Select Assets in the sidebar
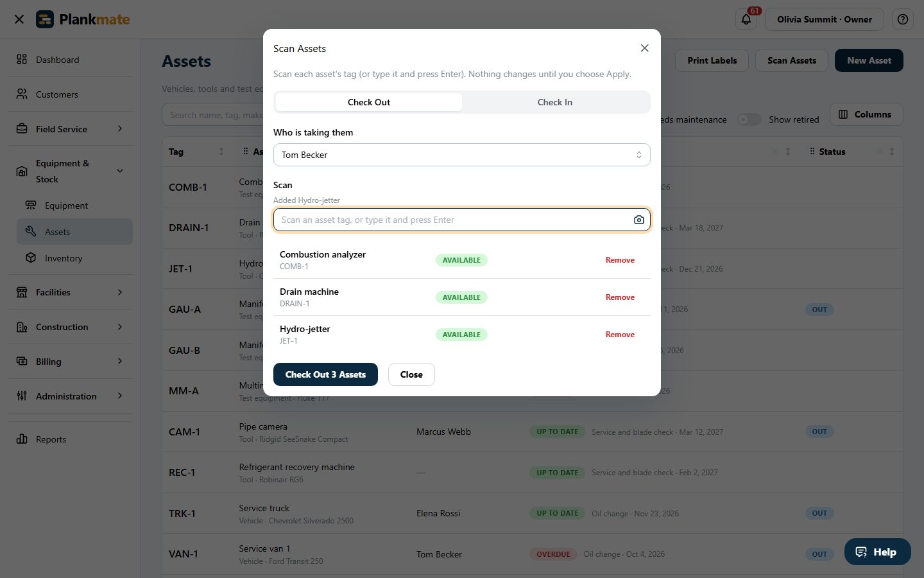This screenshot has height=578, width=924. tap(74, 232)
